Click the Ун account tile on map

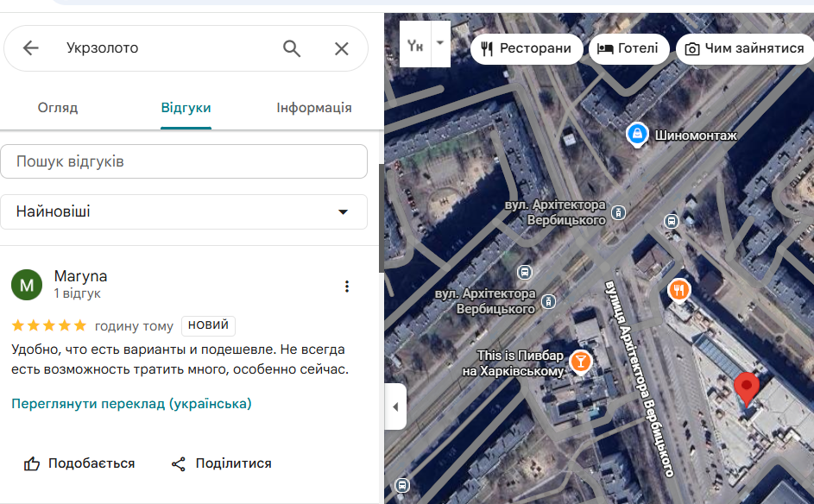pos(415,44)
